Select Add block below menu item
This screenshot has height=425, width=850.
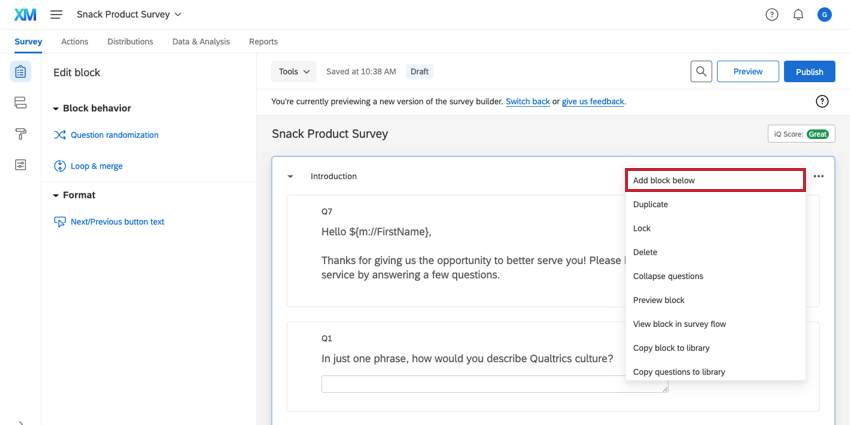pyautogui.click(x=715, y=181)
